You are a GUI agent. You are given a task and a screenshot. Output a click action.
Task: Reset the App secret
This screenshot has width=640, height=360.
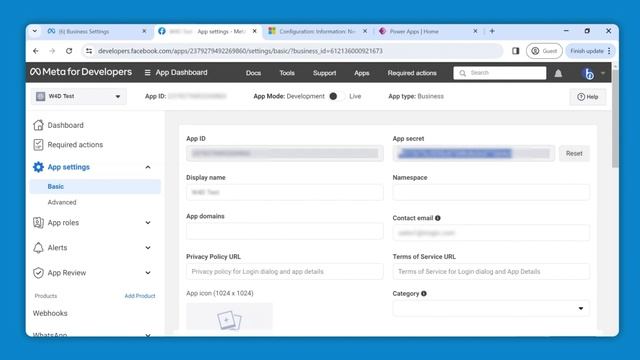point(574,153)
